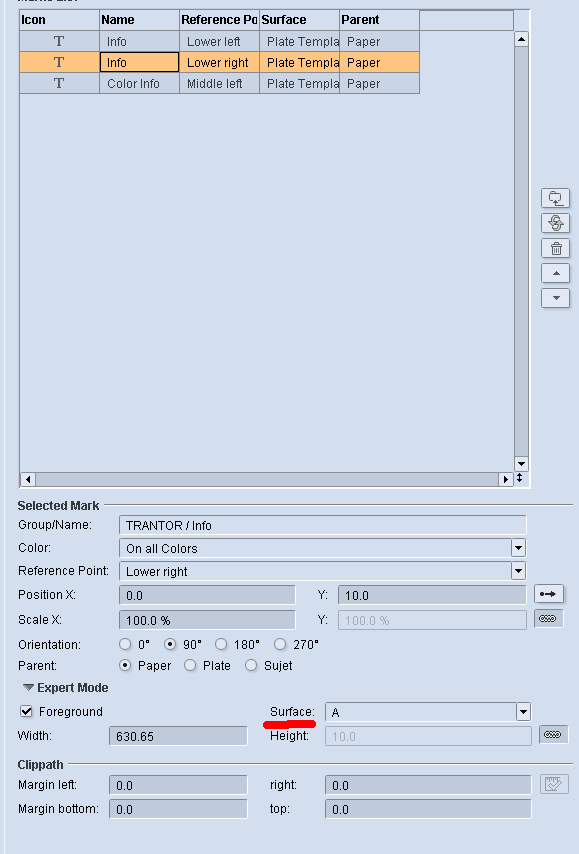Set parent to Paper
The width and height of the screenshot is (579, 854).
pos(125,666)
